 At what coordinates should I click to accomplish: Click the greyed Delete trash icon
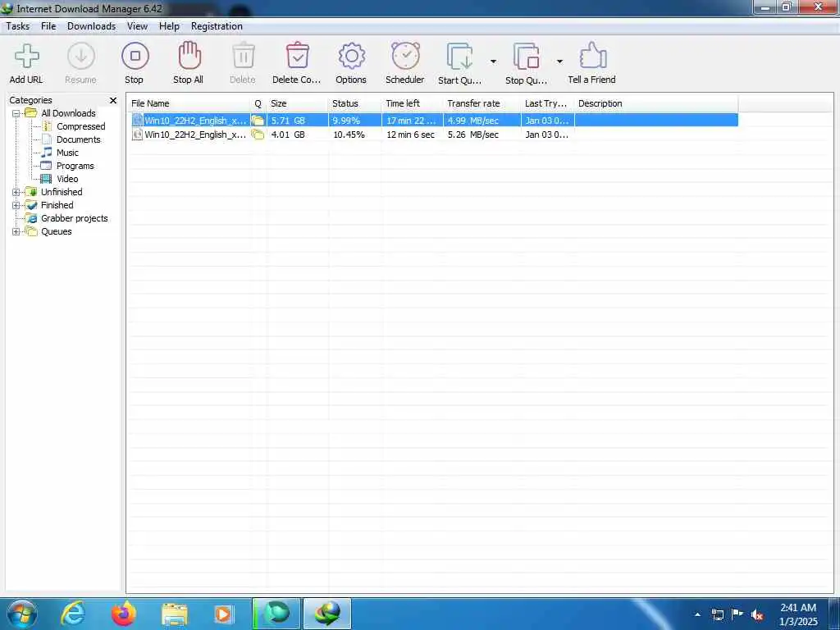[243, 57]
